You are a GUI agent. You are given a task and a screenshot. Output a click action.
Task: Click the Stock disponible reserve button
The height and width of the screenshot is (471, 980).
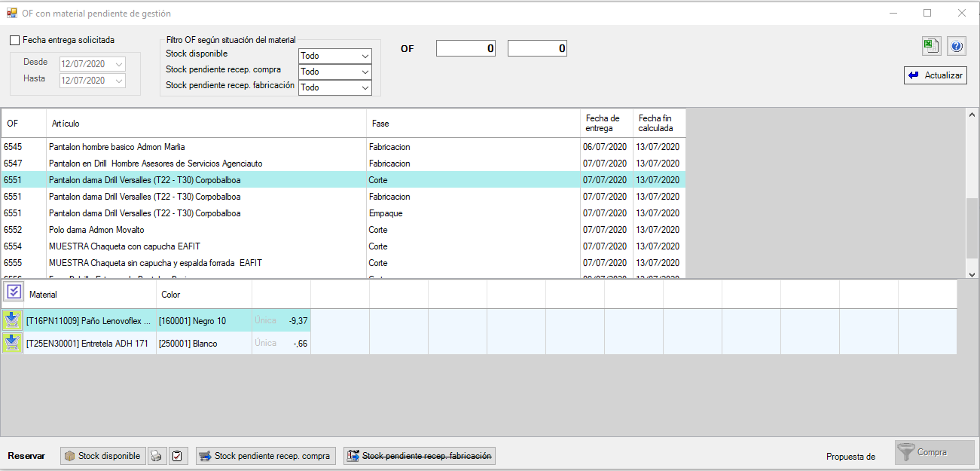tap(102, 456)
